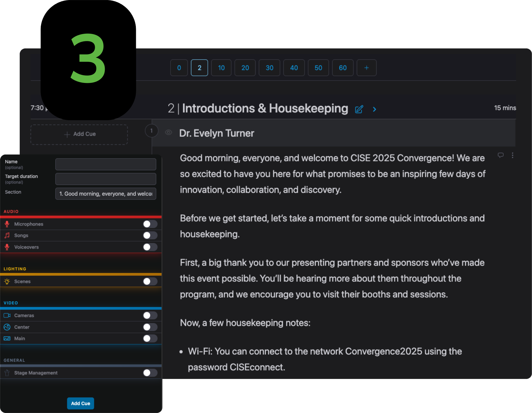Select segment tab 2
This screenshot has width=532, height=413.
[x=200, y=68]
